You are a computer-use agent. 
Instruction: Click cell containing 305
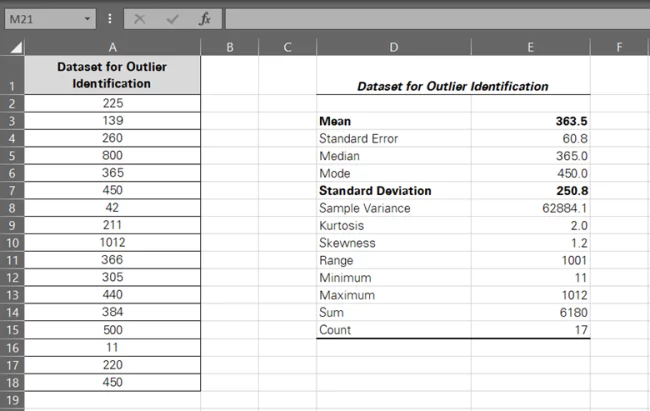[x=112, y=277]
